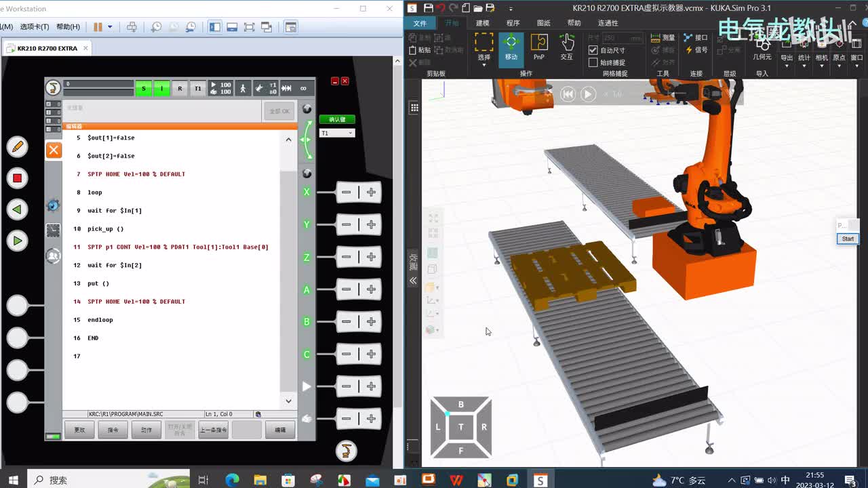Click the green forward-run play key

coord(17,241)
